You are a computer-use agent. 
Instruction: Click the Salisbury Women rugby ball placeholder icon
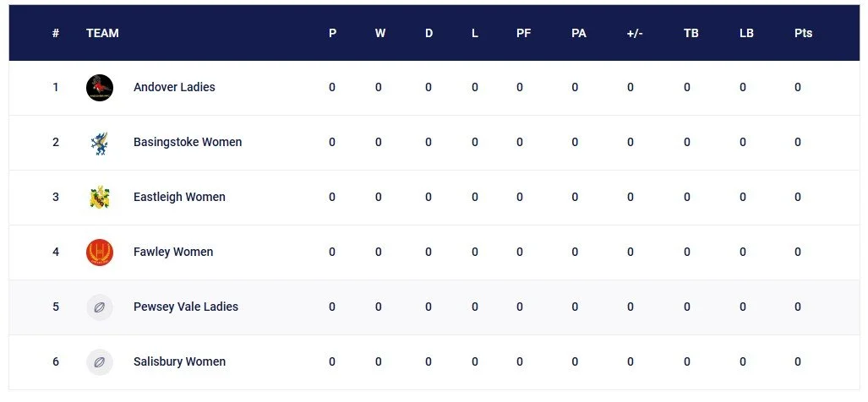click(x=100, y=362)
